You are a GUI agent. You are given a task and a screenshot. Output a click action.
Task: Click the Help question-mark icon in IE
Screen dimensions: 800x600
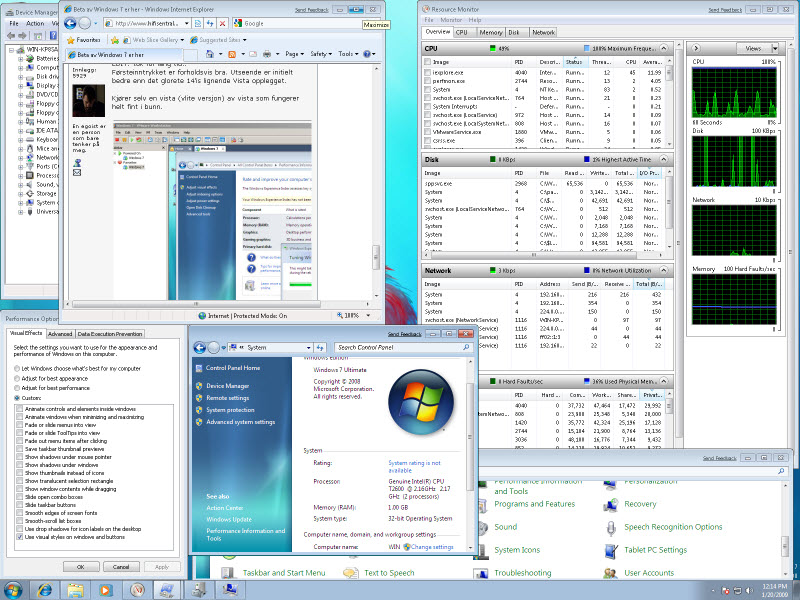tap(367, 54)
